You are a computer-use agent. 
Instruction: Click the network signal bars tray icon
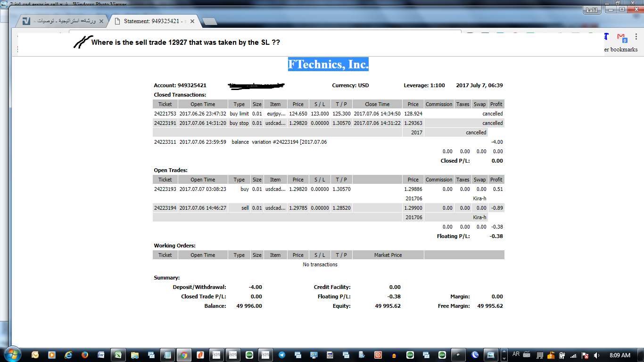[x=574, y=355]
